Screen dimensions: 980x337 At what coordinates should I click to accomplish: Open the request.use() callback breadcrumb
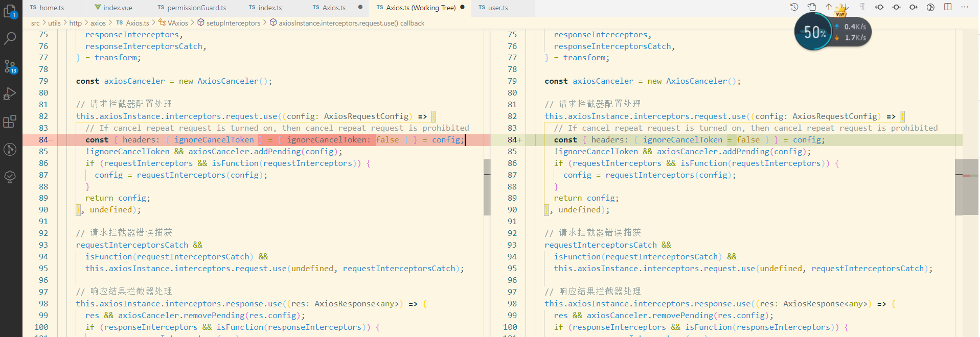point(347,23)
